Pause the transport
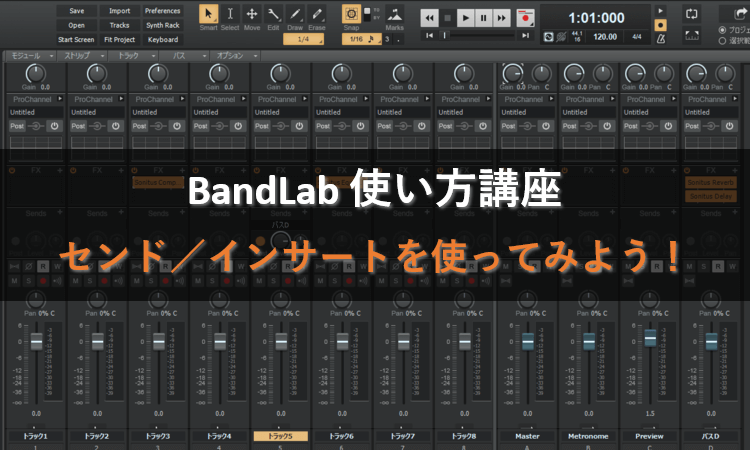This screenshot has height=450, width=750. pos(483,18)
